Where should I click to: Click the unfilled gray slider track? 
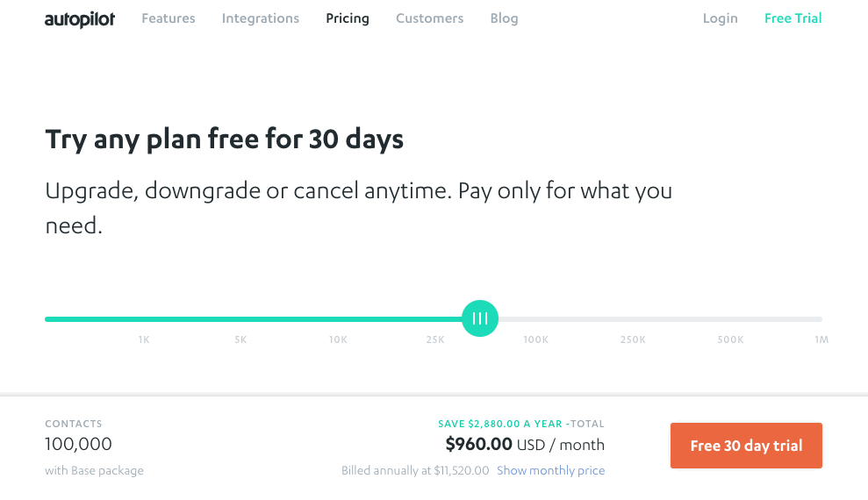(x=660, y=319)
